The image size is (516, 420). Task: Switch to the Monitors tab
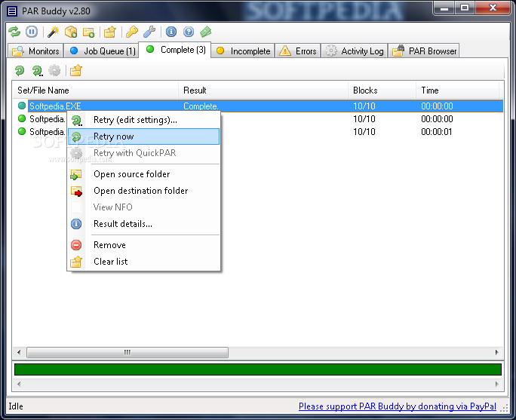coord(35,51)
